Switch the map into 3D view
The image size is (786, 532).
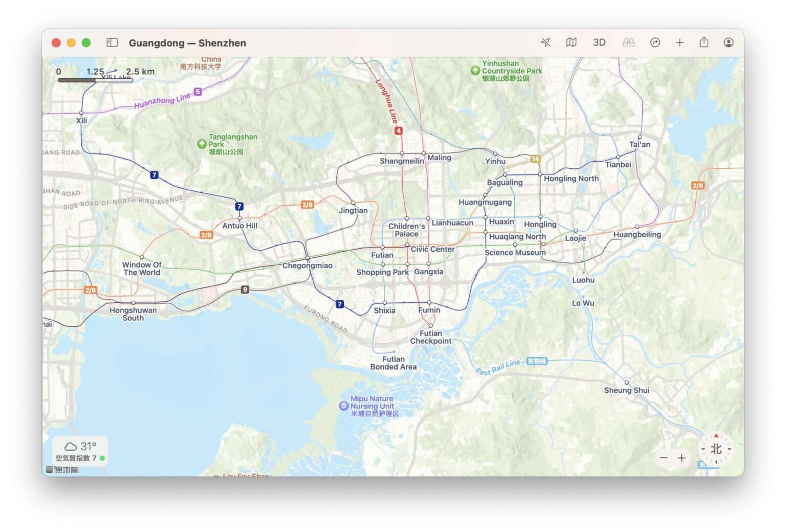[599, 42]
